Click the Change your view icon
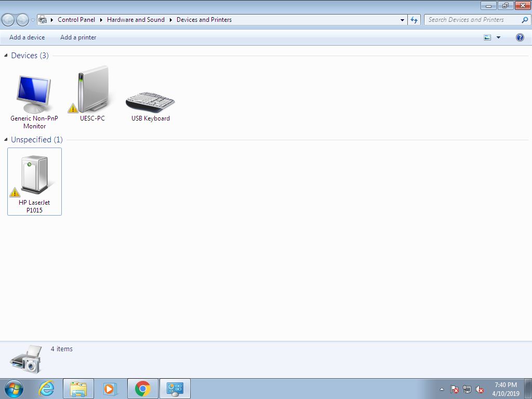The image size is (532, 399). pos(487,37)
